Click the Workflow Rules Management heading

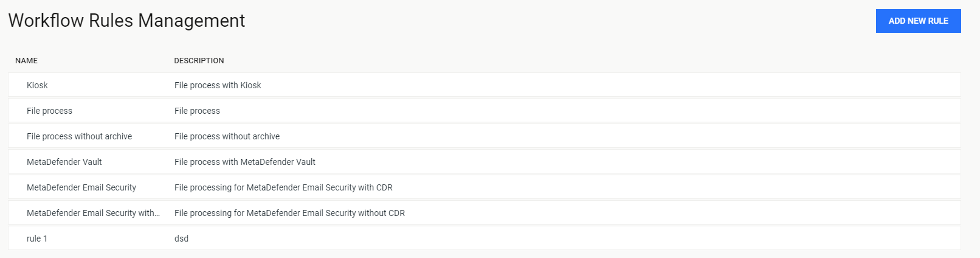(x=126, y=21)
